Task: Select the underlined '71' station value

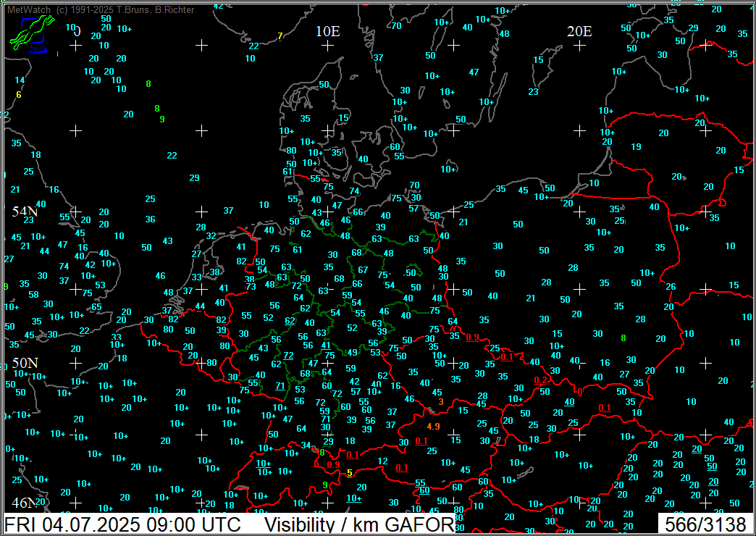Action: (280, 385)
